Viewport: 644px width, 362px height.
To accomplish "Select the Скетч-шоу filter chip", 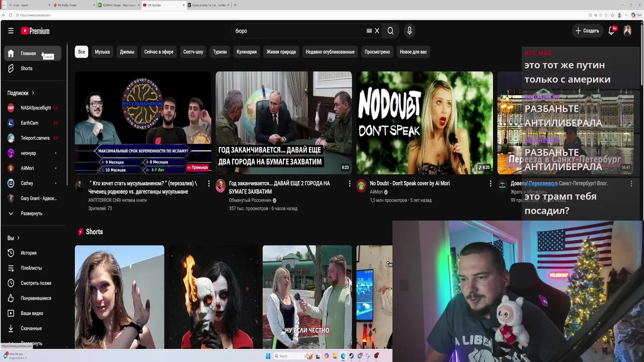I will (x=193, y=52).
